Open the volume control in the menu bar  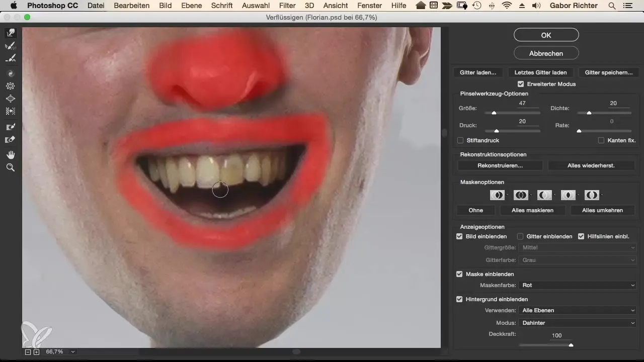tap(536, 6)
